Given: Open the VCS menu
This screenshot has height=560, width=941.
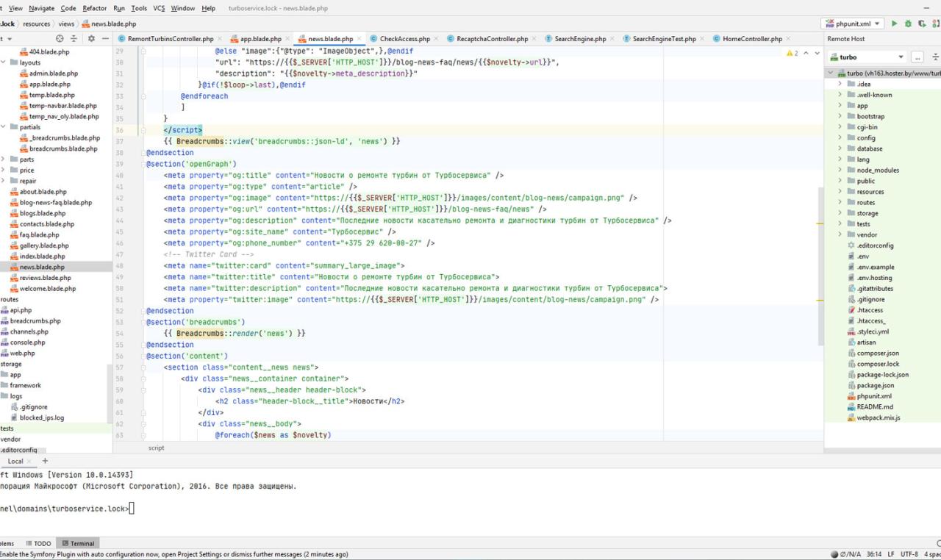Looking at the screenshot, I should [x=159, y=8].
